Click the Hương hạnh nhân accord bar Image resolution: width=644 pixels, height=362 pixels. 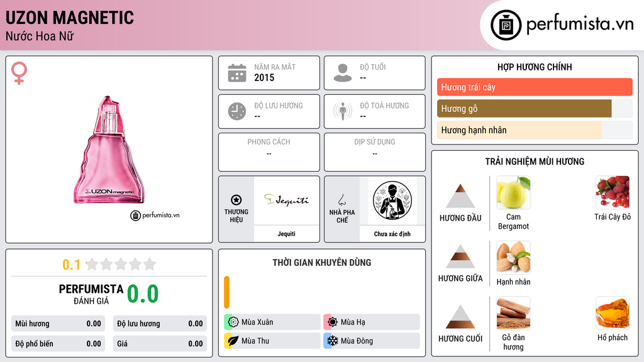[x=535, y=129]
